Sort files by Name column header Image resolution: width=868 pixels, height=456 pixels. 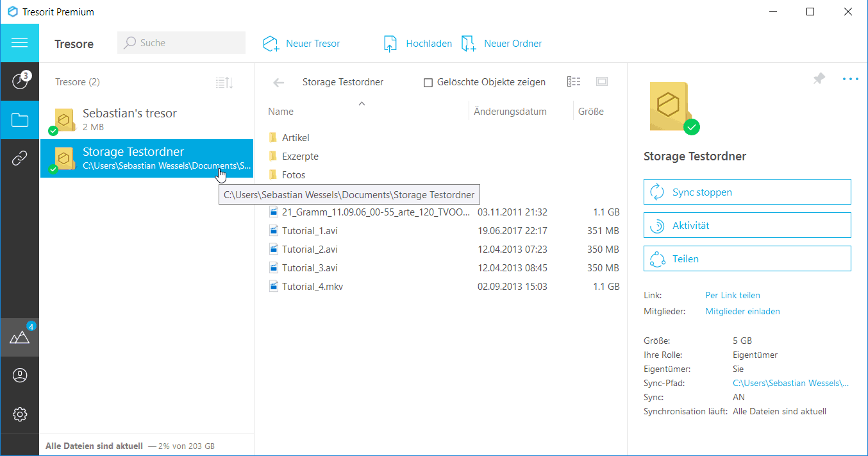pos(281,112)
